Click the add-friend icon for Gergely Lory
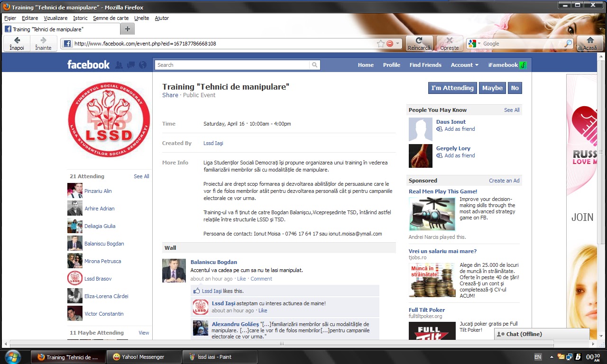Image resolution: width=607 pixels, height=364 pixels. (x=439, y=155)
